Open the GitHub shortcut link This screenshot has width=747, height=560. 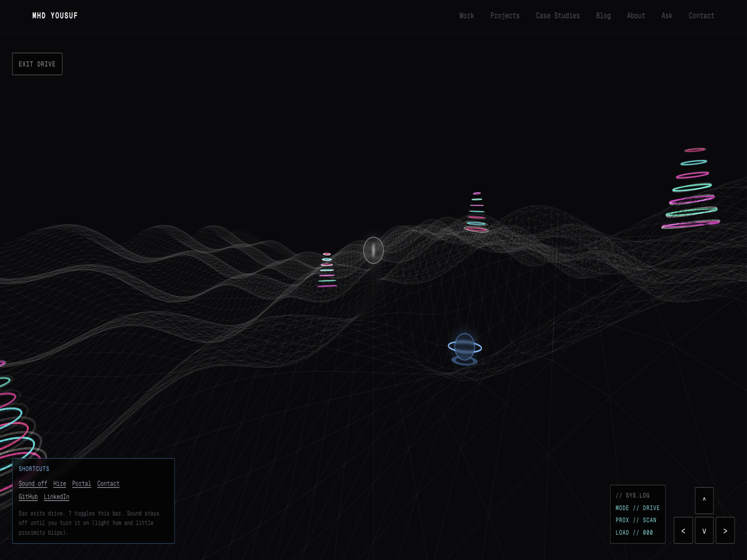click(28, 497)
